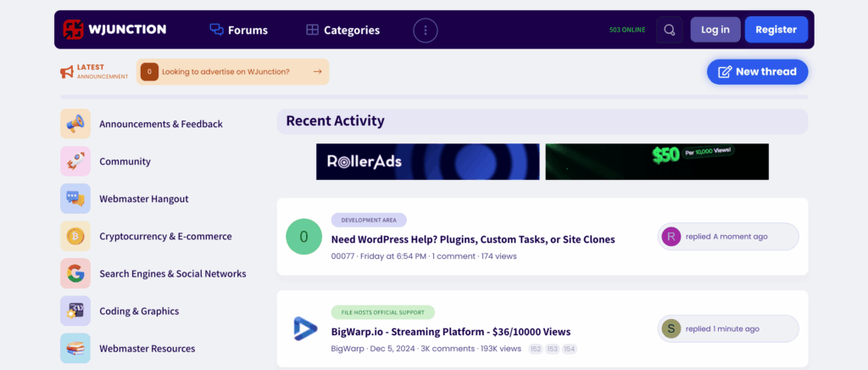This screenshot has height=370, width=868.
Task: Open the 'Need WordPress Help?' thread
Action: pyautogui.click(x=473, y=240)
